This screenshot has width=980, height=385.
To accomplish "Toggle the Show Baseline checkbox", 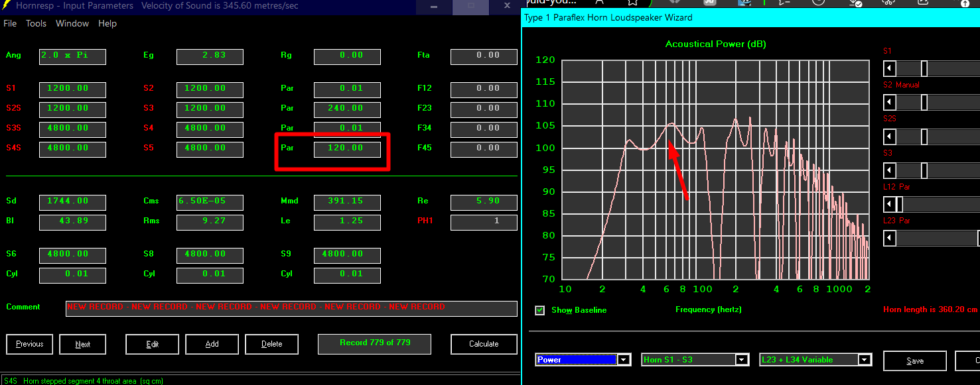I will point(540,310).
